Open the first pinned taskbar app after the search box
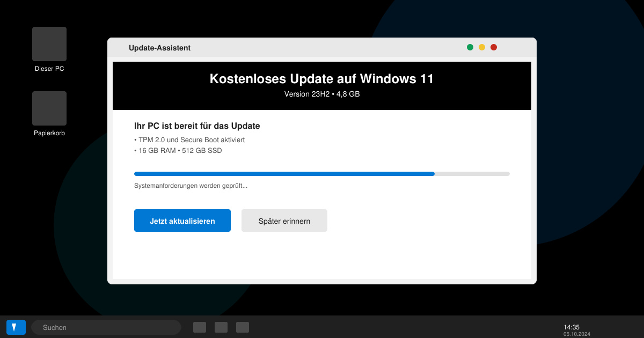 (x=200, y=327)
